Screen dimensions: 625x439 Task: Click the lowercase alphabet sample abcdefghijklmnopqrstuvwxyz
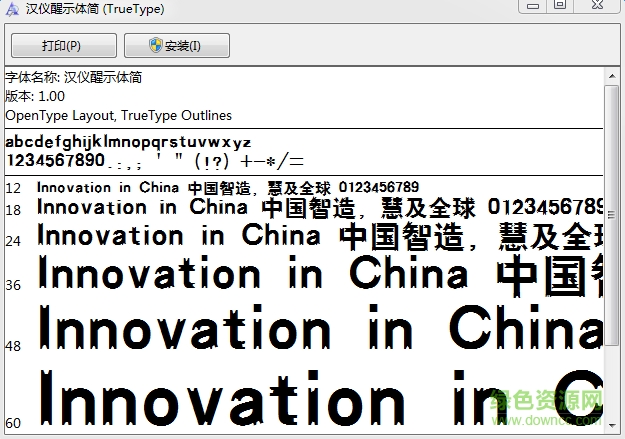point(128,142)
